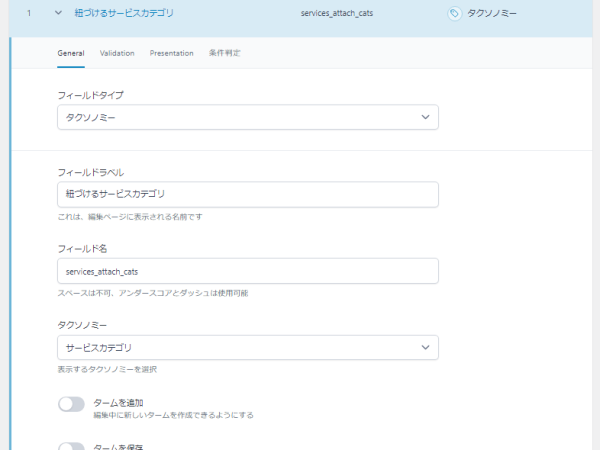The width and height of the screenshot is (600, 450).
Task: Click services_attach_cats key in the header row
Action: point(336,14)
